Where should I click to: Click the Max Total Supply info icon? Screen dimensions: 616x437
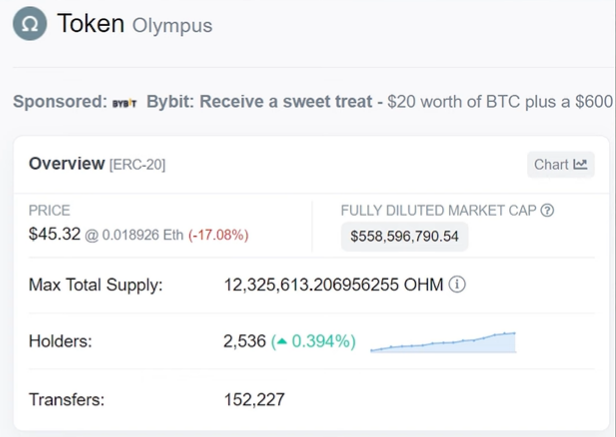[457, 284]
